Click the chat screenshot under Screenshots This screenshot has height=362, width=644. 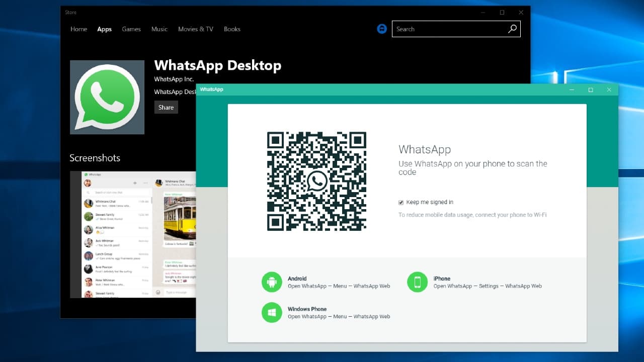(131, 234)
